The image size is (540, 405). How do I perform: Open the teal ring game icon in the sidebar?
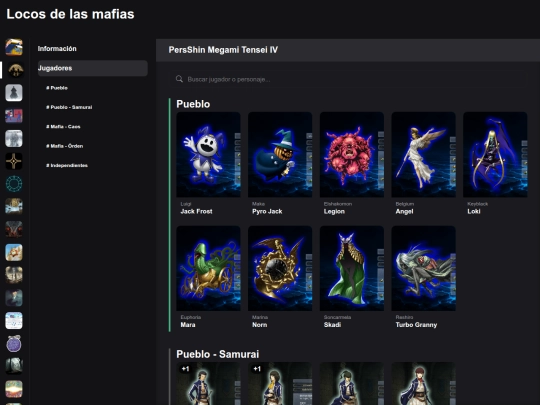(x=14, y=184)
